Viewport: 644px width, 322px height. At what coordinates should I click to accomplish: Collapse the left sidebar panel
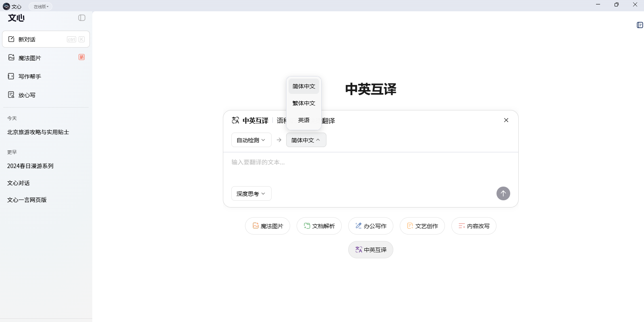[82, 18]
